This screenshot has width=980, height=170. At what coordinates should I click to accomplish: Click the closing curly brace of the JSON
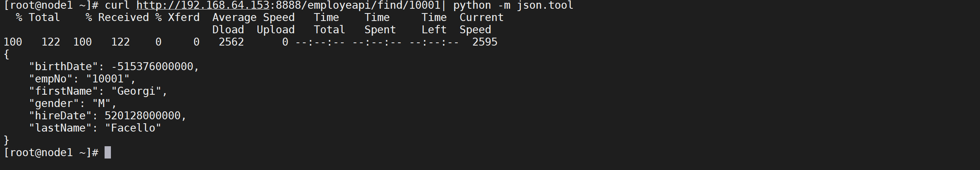click(6, 140)
